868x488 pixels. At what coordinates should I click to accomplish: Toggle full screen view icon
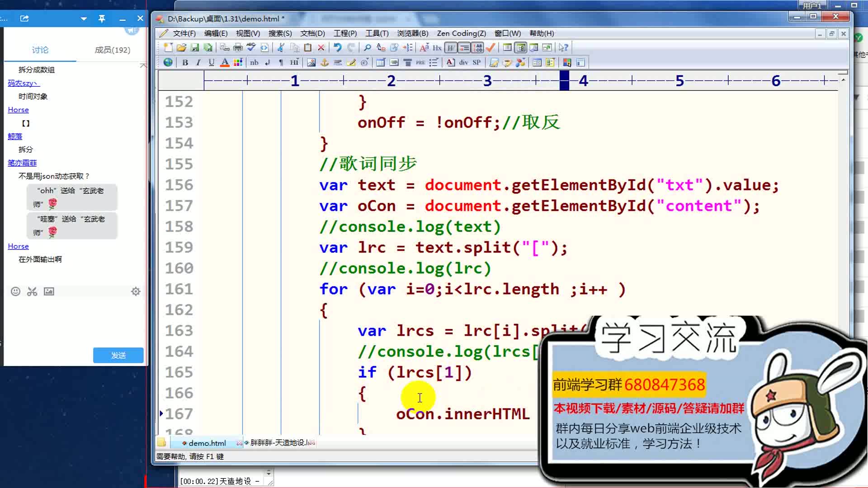(x=547, y=47)
